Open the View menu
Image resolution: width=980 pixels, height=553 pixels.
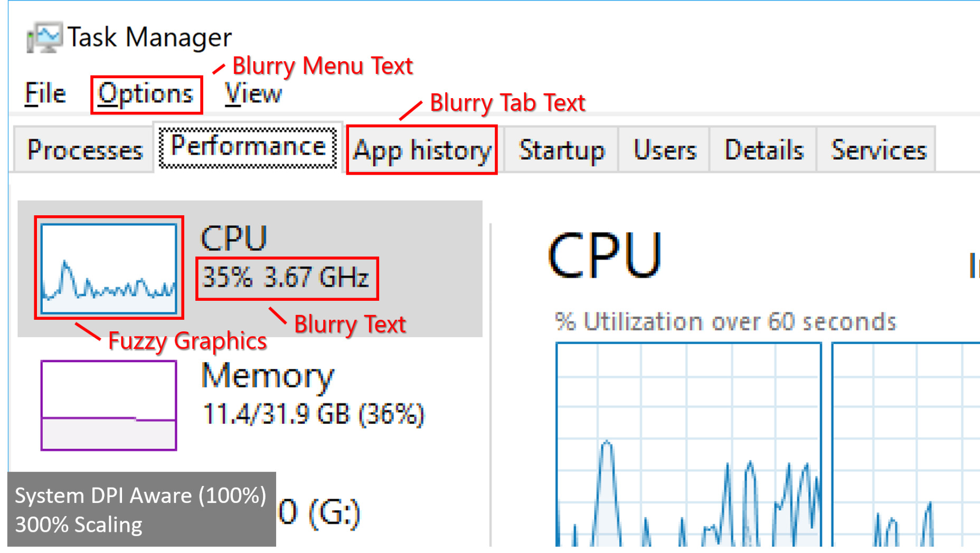253,94
